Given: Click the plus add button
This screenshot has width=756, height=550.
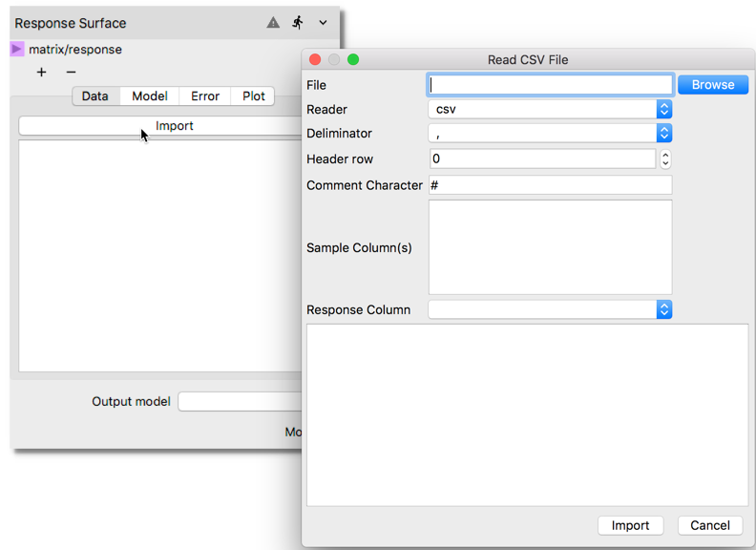Looking at the screenshot, I should click(x=41, y=73).
